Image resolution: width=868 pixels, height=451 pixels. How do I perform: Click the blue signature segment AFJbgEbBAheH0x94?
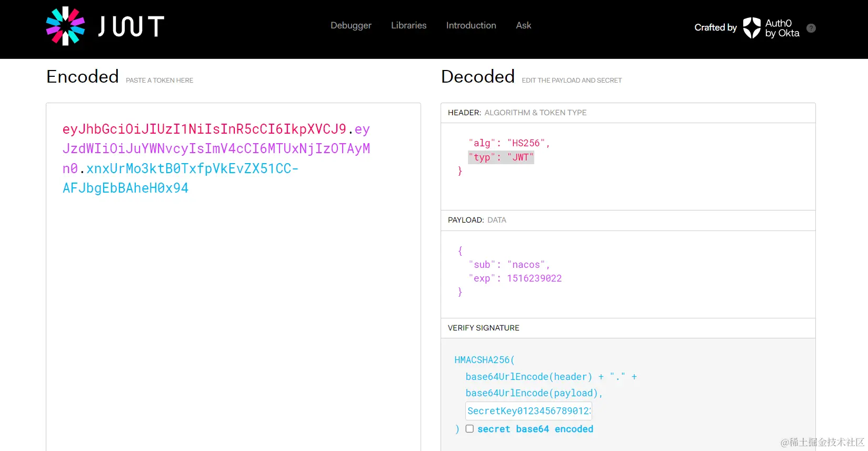point(125,188)
